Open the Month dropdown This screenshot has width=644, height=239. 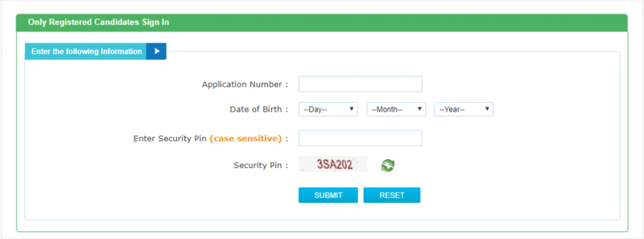(396, 109)
